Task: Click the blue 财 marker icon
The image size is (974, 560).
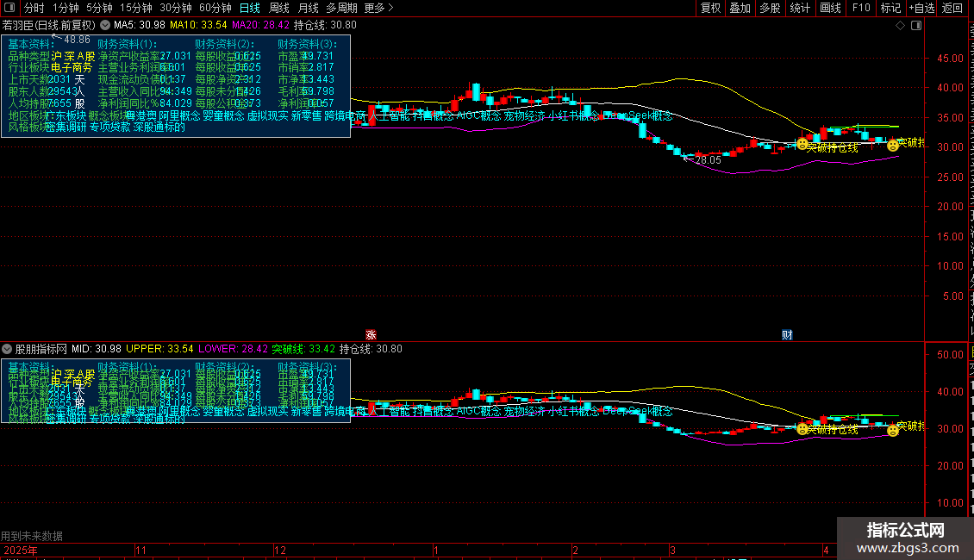Action: [x=787, y=334]
